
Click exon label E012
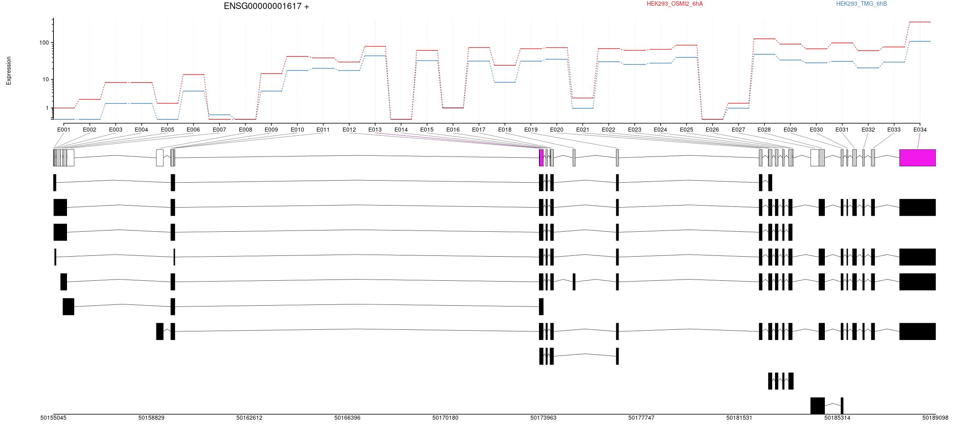click(349, 130)
